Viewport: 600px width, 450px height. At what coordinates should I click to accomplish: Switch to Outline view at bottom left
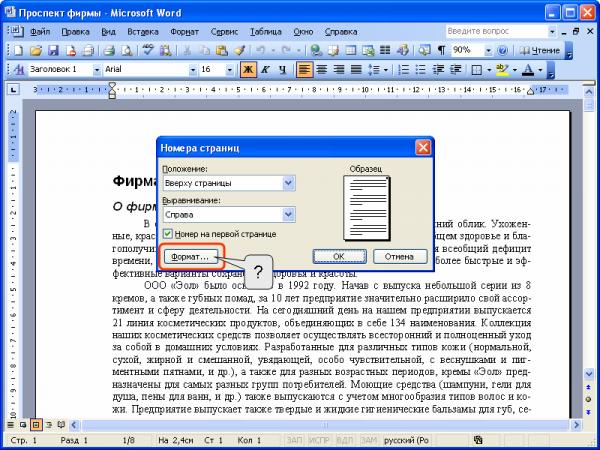click(49, 425)
